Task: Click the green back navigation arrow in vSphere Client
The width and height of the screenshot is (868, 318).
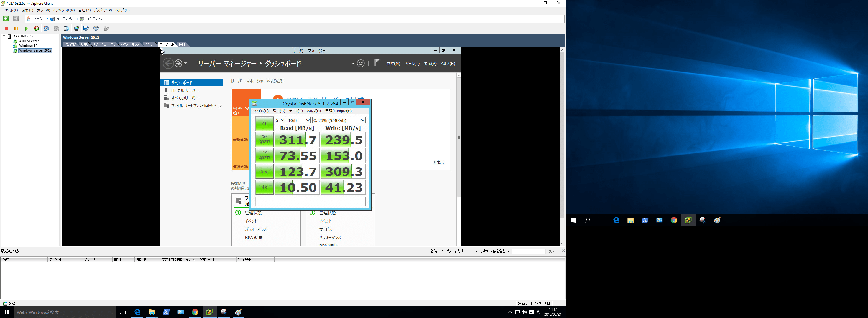Action: (6, 19)
